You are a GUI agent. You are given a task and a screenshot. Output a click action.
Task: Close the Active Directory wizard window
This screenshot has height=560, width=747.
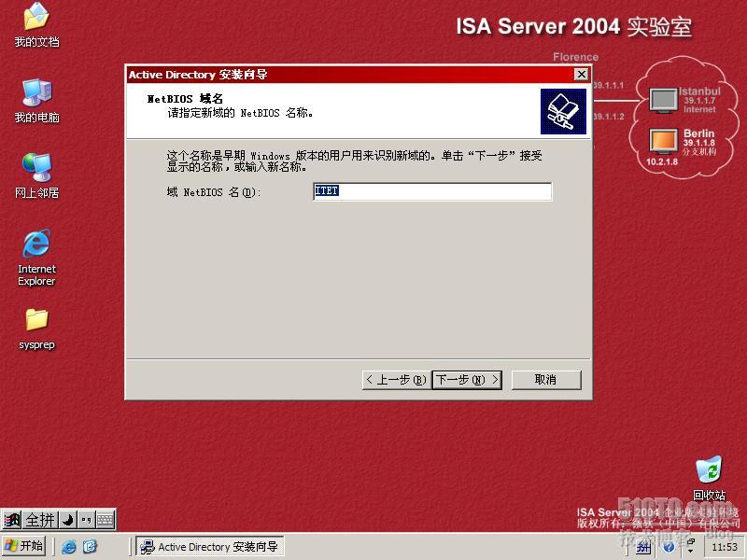581,75
